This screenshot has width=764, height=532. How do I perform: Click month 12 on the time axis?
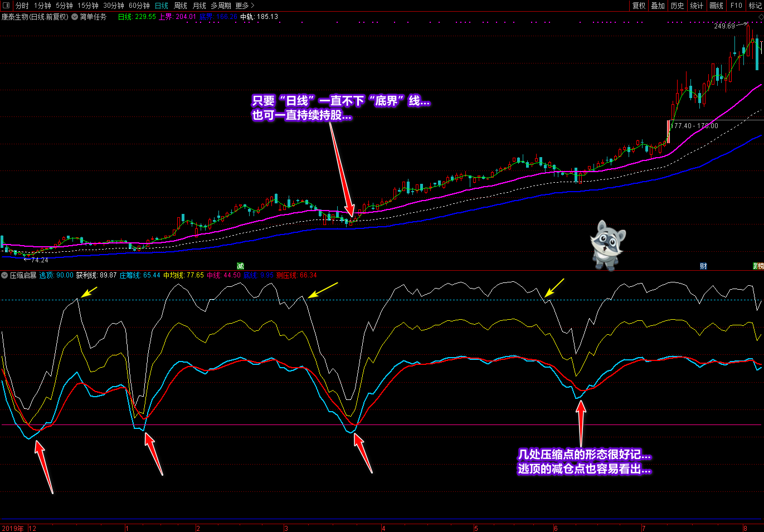[32, 528]
